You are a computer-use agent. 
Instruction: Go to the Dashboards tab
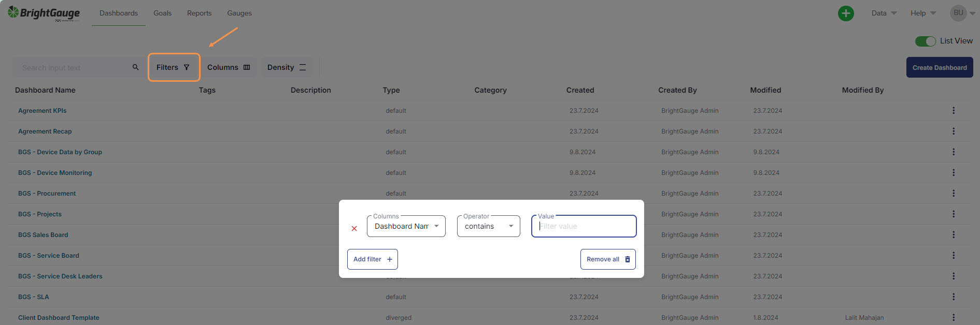119,13
